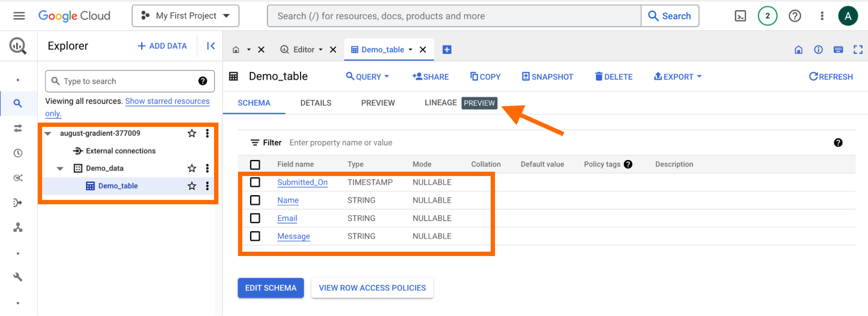
Task: Open more actions for Demo_data dataset
Action: coord(207,168)
